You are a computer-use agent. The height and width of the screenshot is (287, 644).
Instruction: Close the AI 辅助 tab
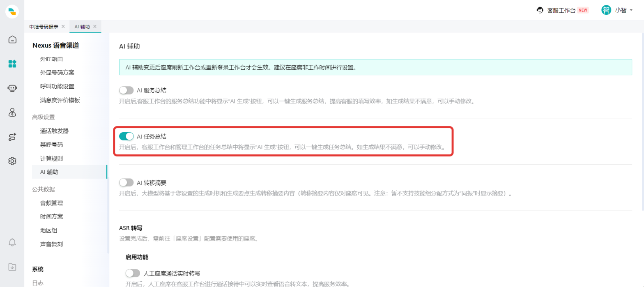point(95,26)
